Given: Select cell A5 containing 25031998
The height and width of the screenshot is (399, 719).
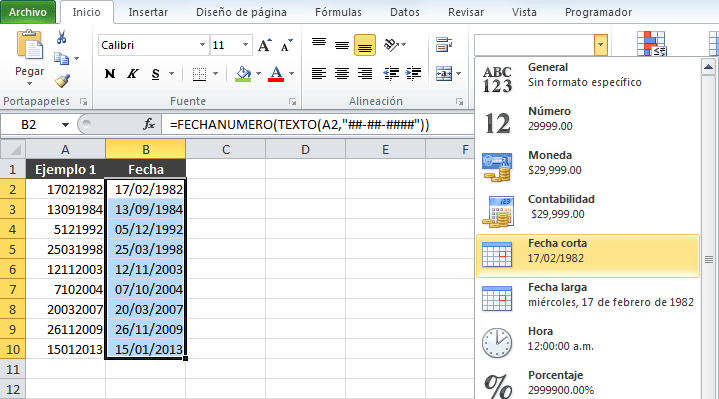Looking at the screenshot, I should click(66, 249).
